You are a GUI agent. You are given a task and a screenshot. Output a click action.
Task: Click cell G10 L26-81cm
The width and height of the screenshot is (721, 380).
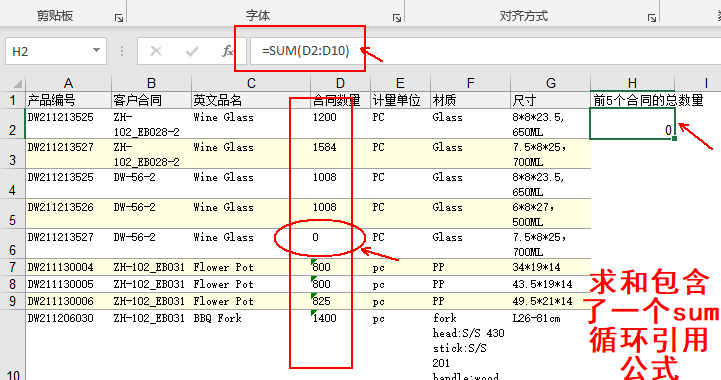550,345
